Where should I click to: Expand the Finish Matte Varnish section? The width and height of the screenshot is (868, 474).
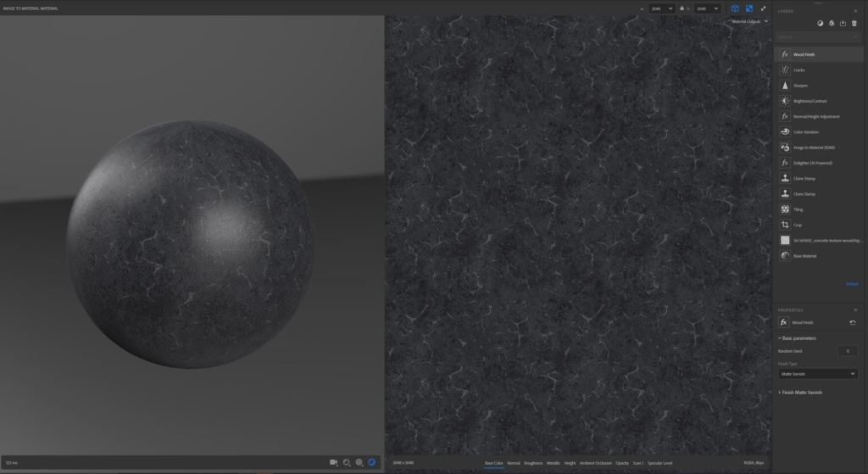click(x=800, y=393)
